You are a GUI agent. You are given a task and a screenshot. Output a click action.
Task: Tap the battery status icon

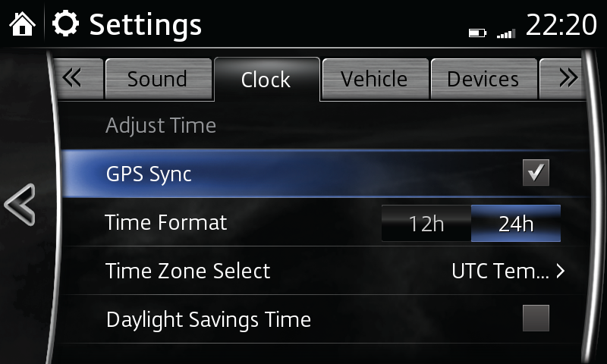click(476, 33)
